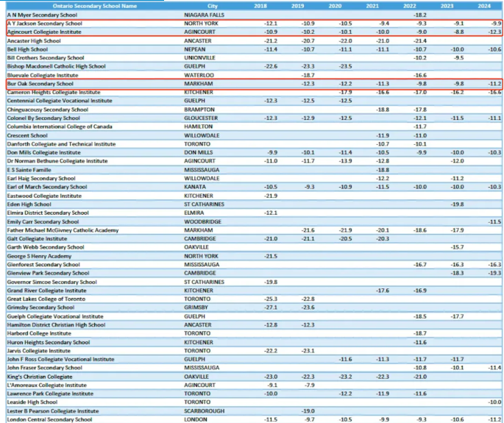Click the 2024 column header
Screen dimensions: 504x423
pos(484,6)
